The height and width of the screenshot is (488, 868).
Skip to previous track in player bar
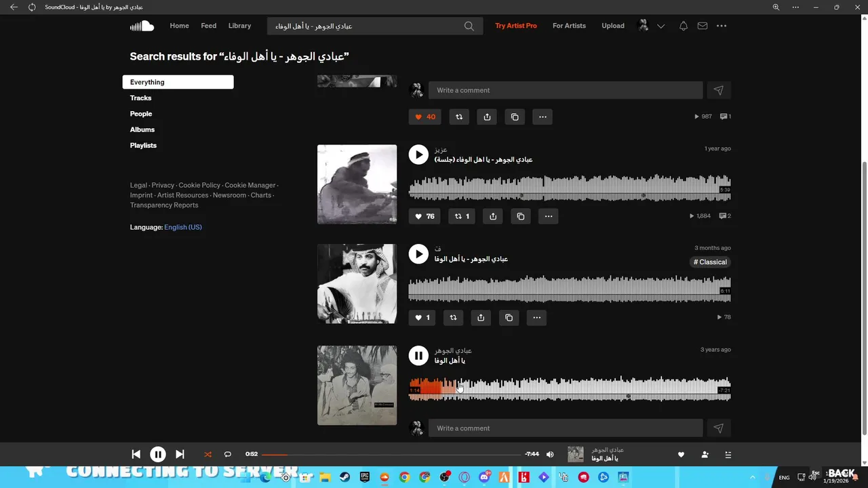pos(136,454)
